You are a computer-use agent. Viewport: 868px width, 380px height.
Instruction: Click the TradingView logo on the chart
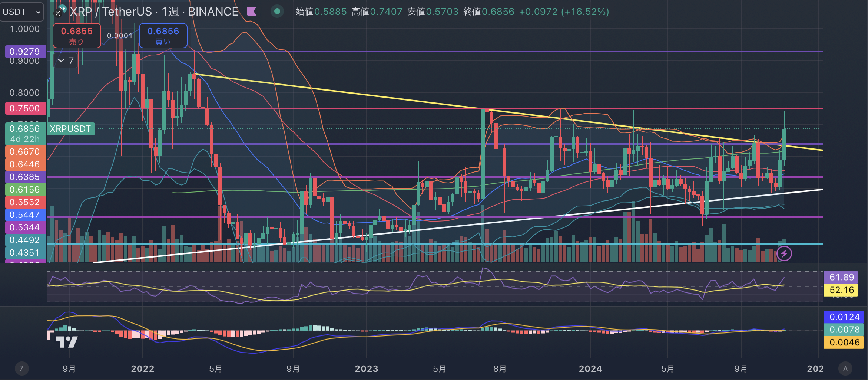tap(66, 342)
